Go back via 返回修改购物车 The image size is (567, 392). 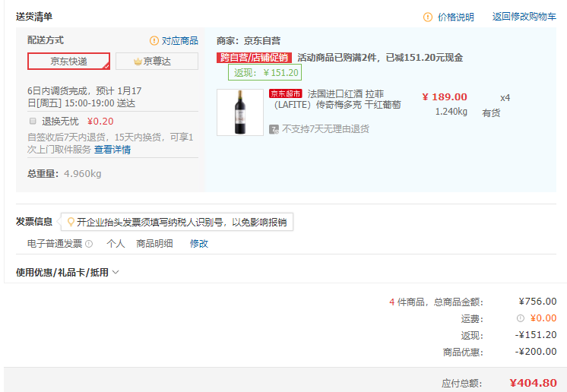pyautogui.click(x=524, y=17)
